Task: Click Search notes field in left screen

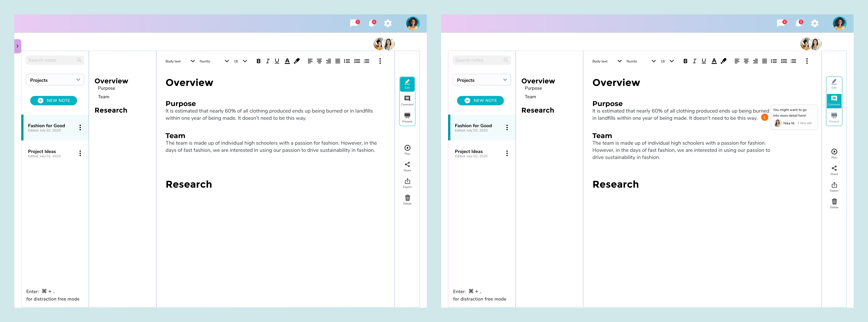Action: tap(55, 60)
